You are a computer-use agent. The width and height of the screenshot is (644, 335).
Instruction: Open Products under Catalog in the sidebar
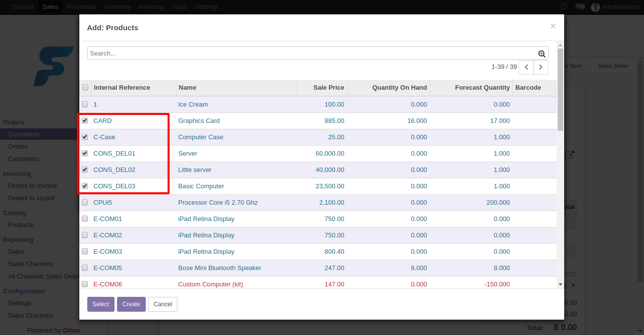tap(21, 225)
